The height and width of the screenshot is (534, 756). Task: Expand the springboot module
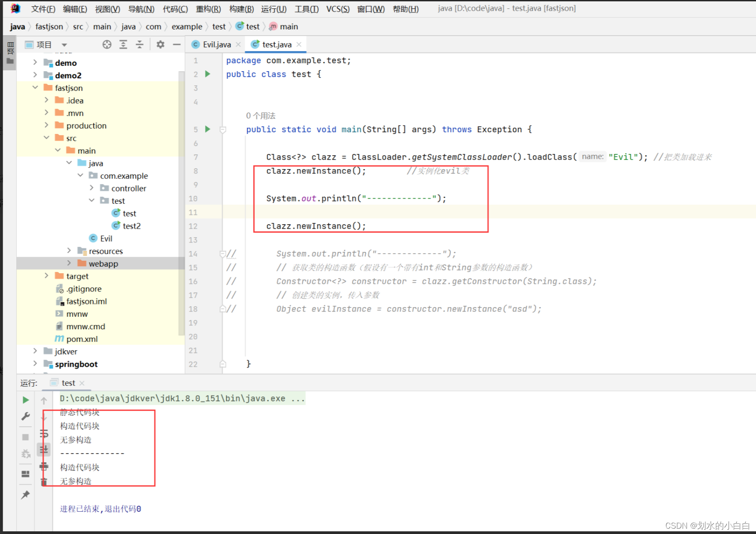pos(35,364)
